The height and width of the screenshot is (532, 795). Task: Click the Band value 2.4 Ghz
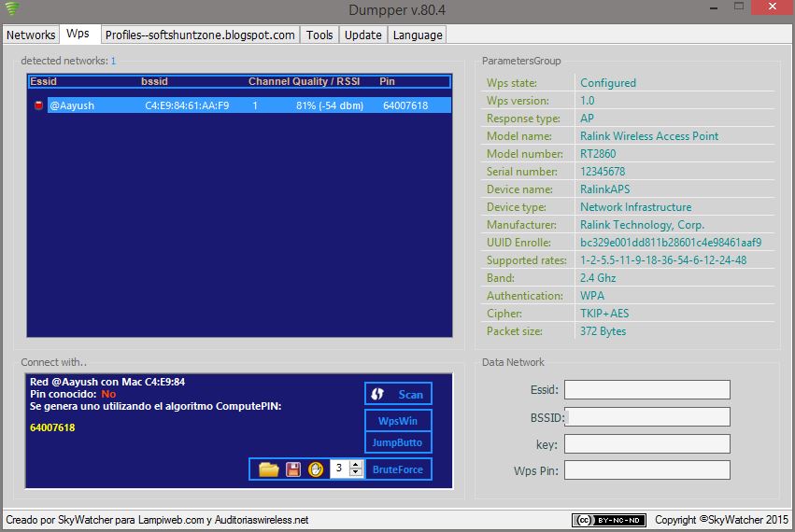598,277
